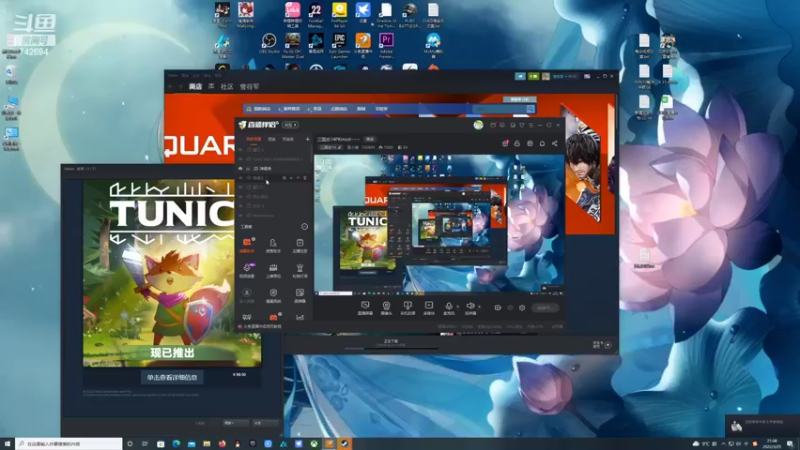This screenshot has width=800, height=450.
Task: Open the pink bilibili tool desktop icon
Action: 292,14
